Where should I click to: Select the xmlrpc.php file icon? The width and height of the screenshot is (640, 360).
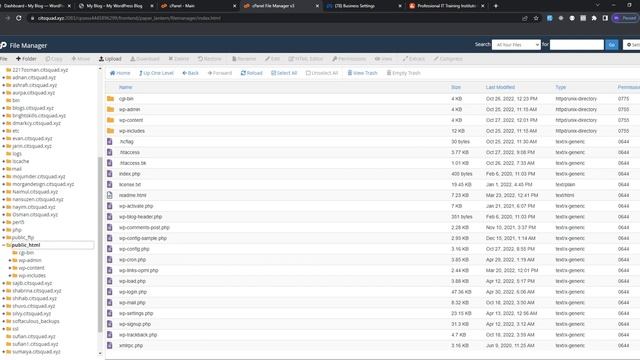coord(110,345)
